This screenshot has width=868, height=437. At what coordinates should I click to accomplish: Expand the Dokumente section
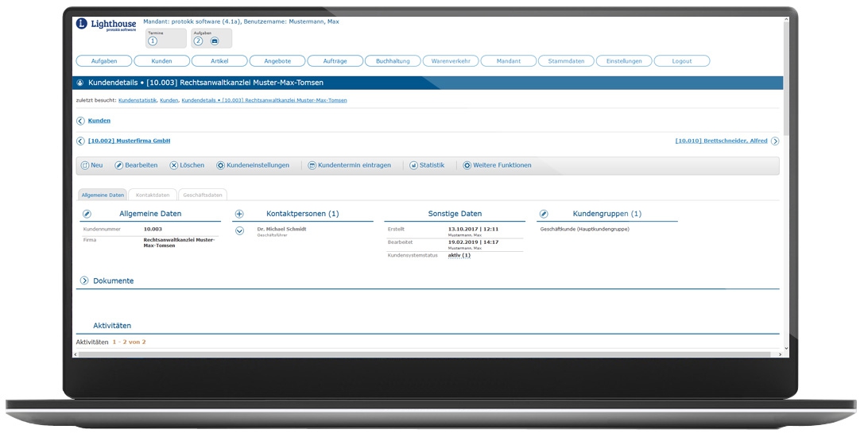click(84, 280)
